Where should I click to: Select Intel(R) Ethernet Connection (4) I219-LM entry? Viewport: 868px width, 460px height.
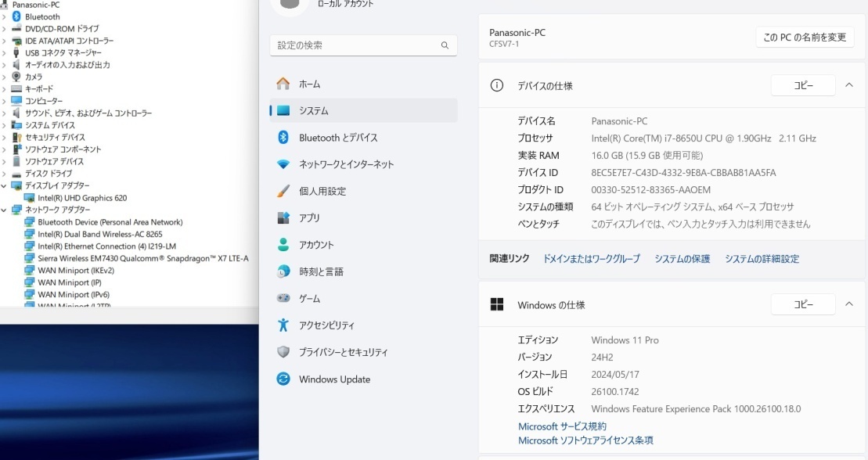pos(107,246)
